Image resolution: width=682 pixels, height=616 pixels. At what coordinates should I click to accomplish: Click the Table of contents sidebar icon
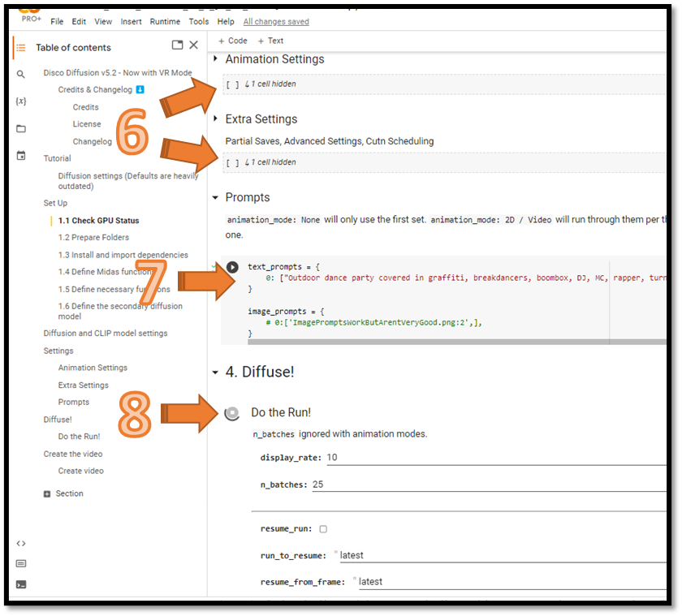[21, 48]
